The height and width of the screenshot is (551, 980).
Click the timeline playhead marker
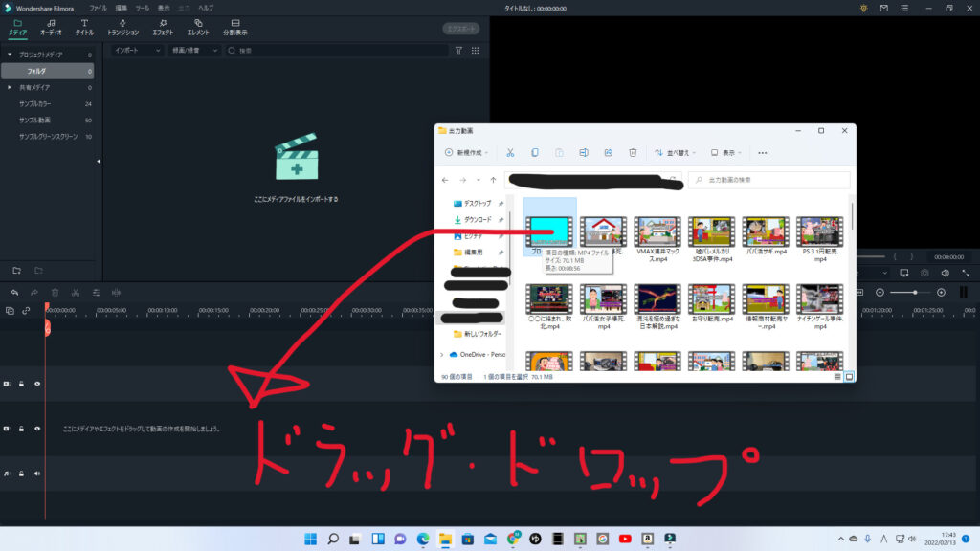point(47,327)
